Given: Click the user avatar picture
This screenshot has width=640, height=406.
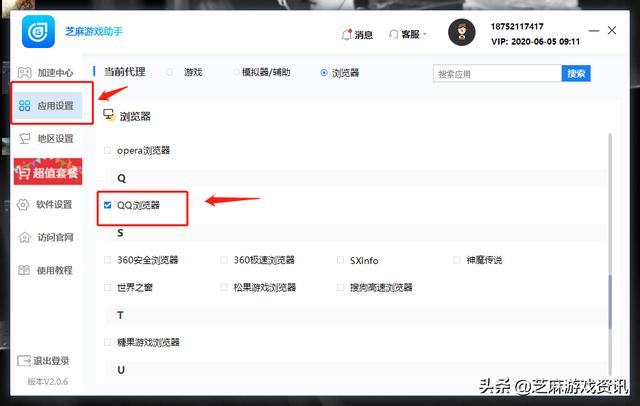Looking at the screenshot, I should coord(462,33).
